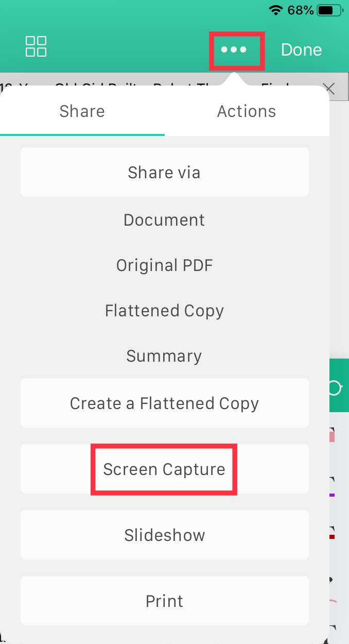
Task: Tap the search icon on green bar
Action: click(x=336, y=388)
